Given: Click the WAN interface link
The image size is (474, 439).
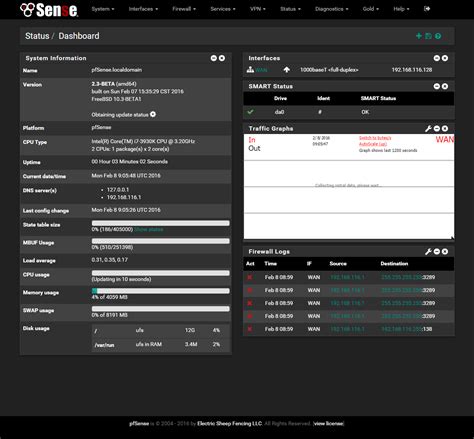Looking at the screenshot, I should click(x=261, y=70).
